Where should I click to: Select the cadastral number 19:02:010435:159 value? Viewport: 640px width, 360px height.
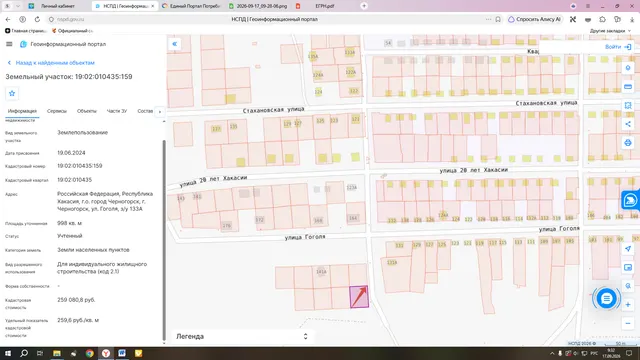(80, 166)
